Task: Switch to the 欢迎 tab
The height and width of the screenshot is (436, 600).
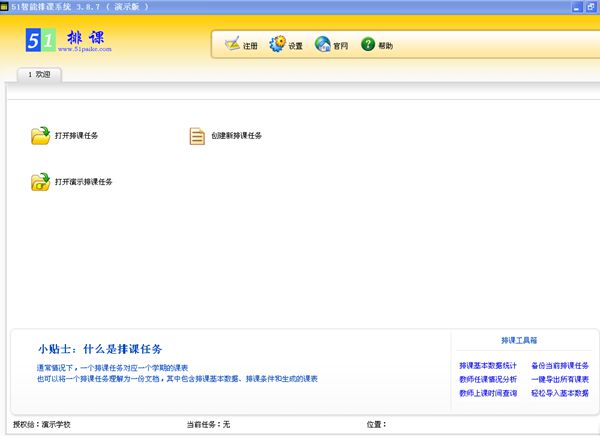Action: pos(40,75)
